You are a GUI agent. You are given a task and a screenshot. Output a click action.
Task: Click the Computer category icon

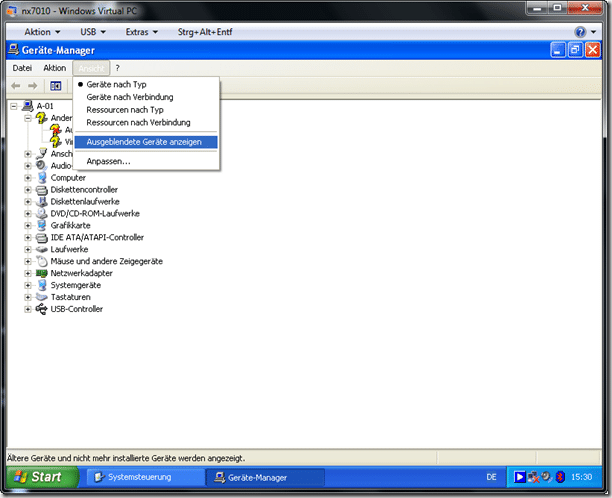point(42,178)
